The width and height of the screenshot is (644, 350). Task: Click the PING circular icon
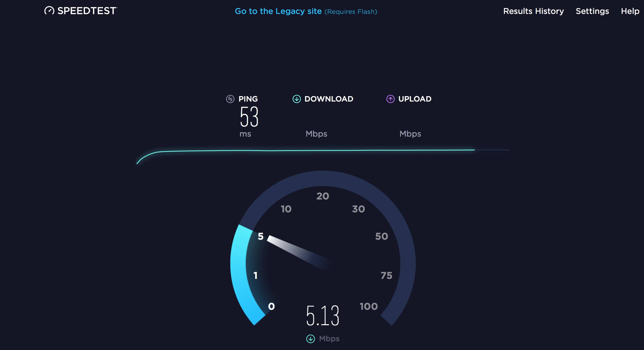click(230, 98)
